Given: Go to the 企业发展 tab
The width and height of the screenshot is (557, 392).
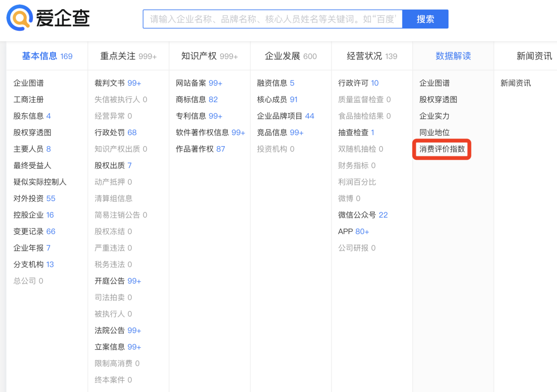Looking at the screenshot, I should [290, 56].
